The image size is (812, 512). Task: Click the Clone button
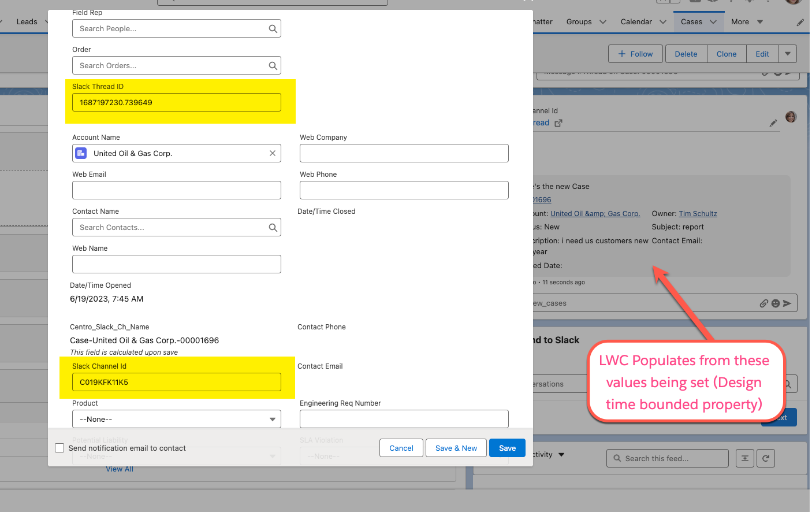[x=727, y=54]
